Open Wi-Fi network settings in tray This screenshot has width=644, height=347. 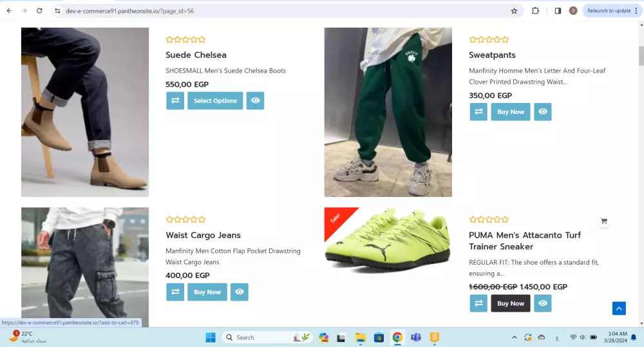[573, 337]
